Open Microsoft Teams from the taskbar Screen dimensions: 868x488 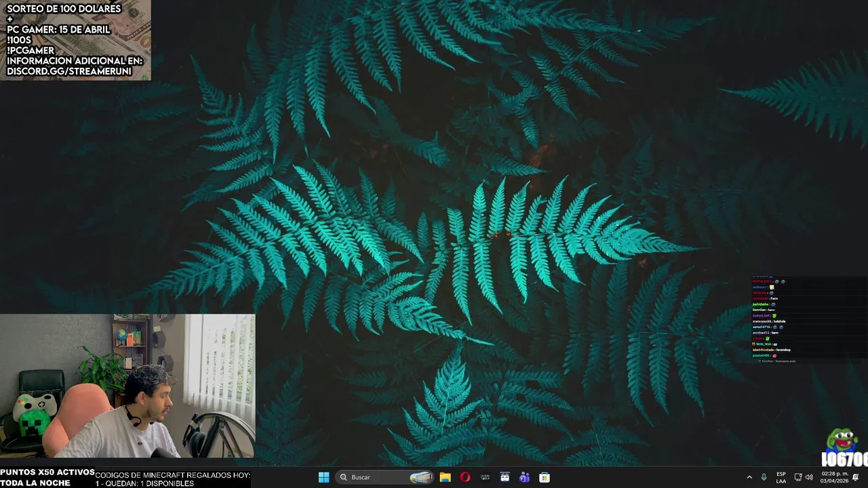[x=524, y=477]
